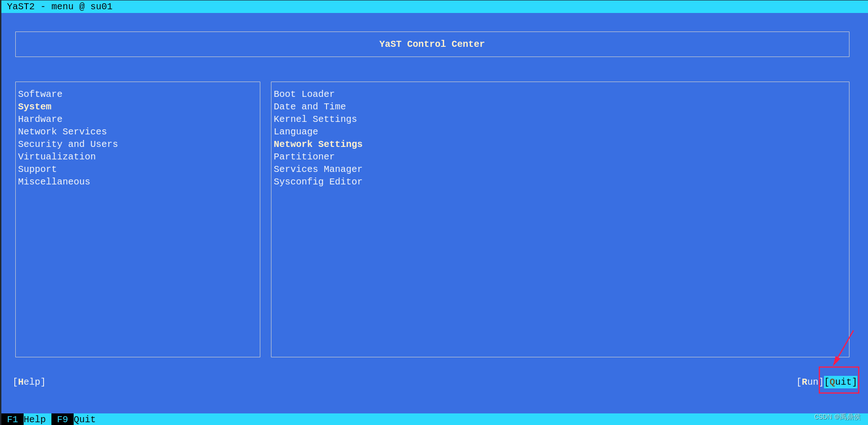
Task: Open Virtualization category
Action: coord(57,157)
